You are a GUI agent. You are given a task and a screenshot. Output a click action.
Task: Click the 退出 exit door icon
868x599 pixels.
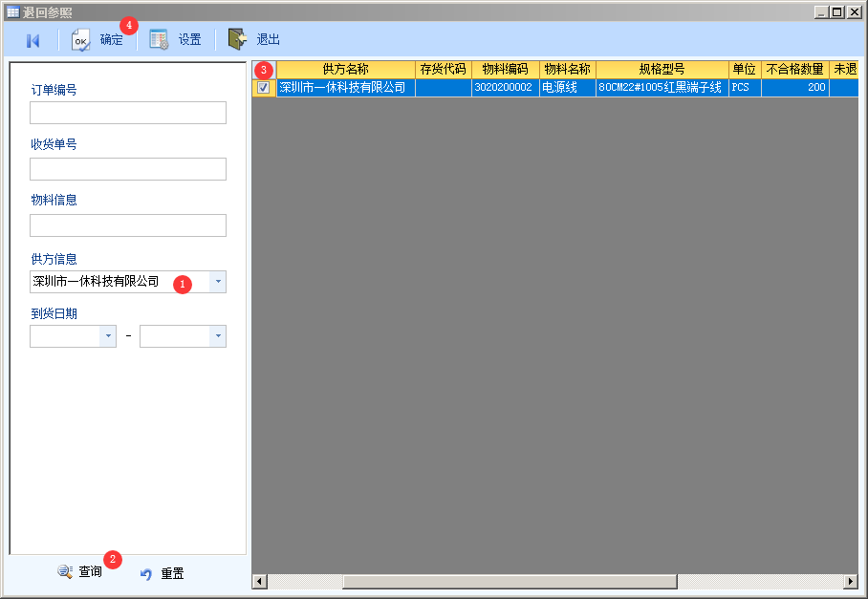(x=237, y=39)
